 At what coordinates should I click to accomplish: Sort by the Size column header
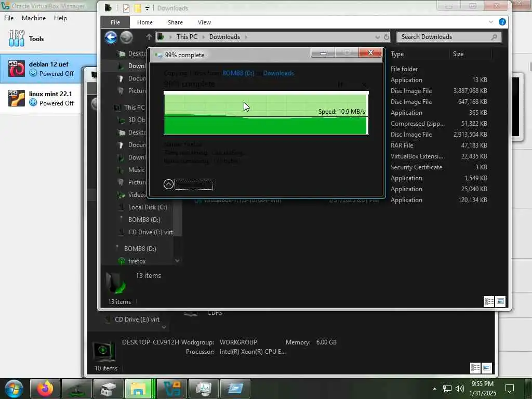pyautogui.click(x=458, y=54)
